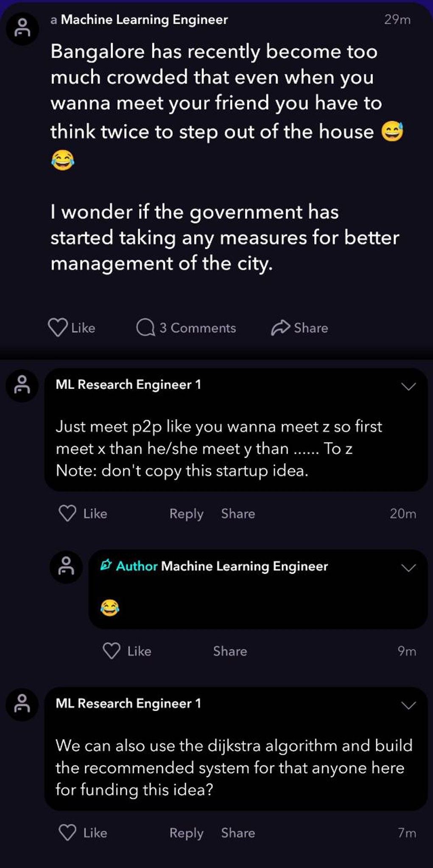Viewport: 433px width, 868px height.
Task: Share the p2p startup idea comment
Action: click(238, 513)
